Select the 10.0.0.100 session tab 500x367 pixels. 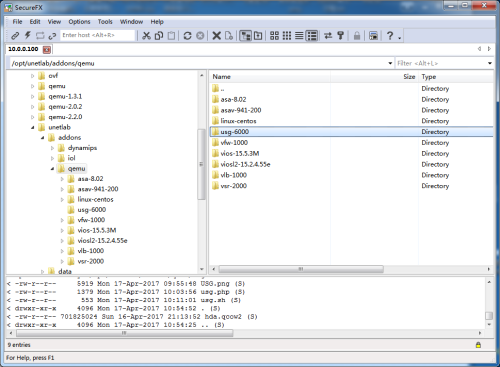pos(23,49)
